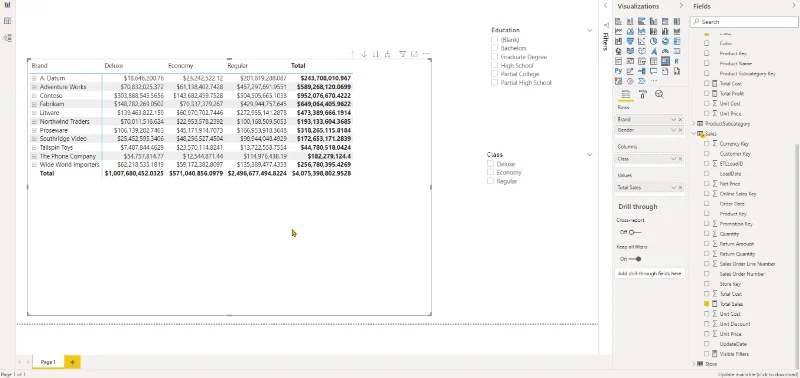
Task: Select the stacked bar chart visual
Action: (x=618, y=21)
